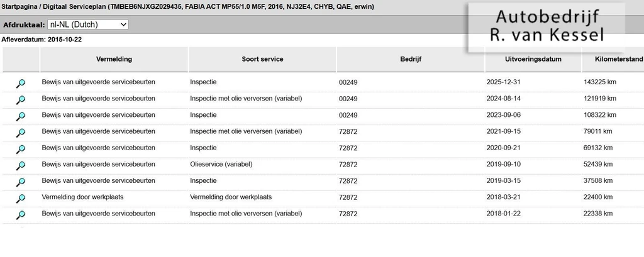Image resolution: width=644 pixels, height=257 pixels.
Task: View details of the 2023-09-06 inspection
Action: point(21,117)
